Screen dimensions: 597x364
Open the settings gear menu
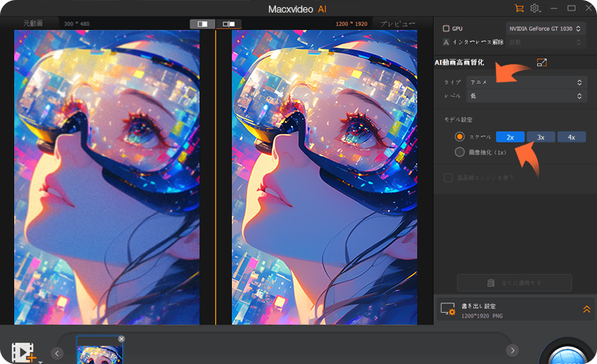535,8
